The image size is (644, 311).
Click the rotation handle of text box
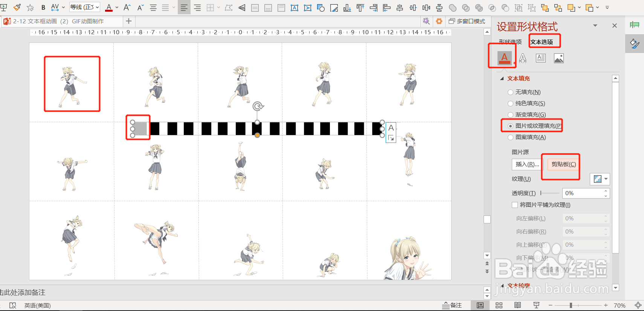(258, 107)
